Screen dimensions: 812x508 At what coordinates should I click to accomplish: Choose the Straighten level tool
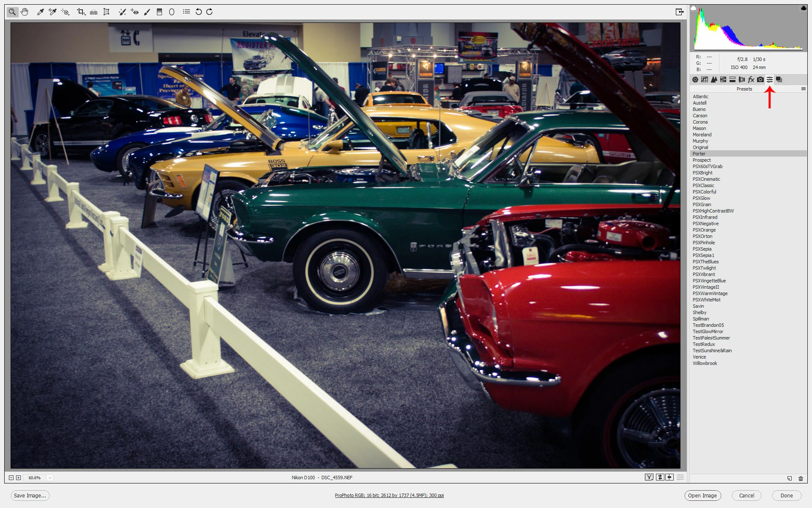pos(94,12)
